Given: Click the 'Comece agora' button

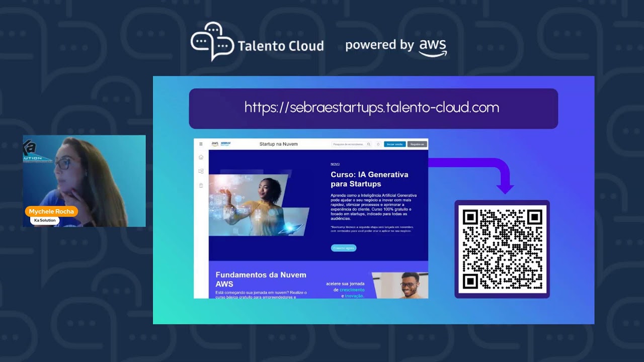Looking at the screenshot, I should (x=344, y=248).
